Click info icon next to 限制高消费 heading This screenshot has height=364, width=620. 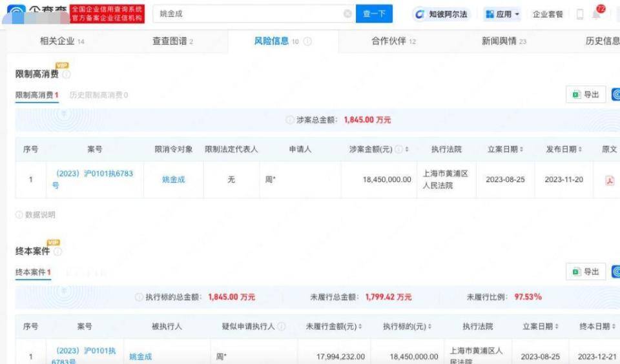67,74
